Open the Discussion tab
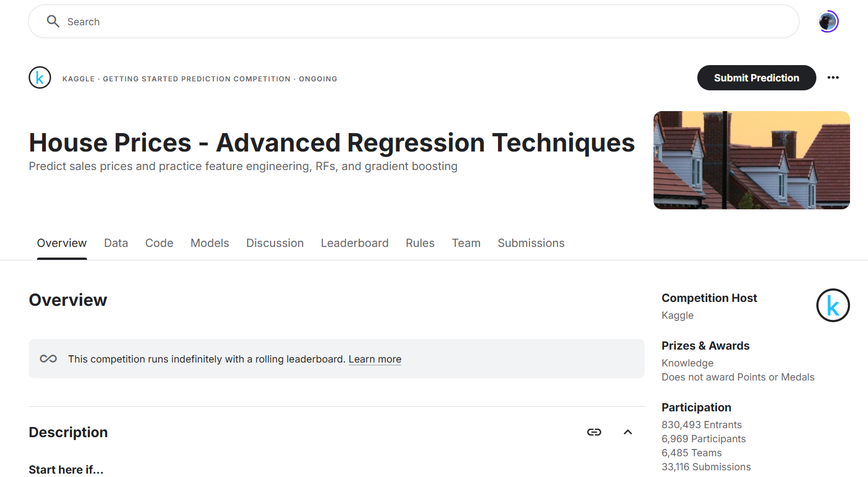 pyautogui.click(x=275, y=243)
